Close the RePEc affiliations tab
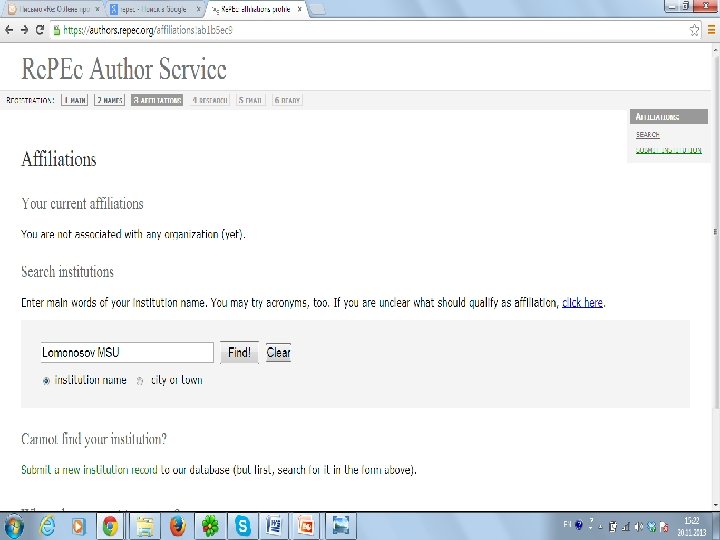This screenshot has width=720, height=540. pyautogui.click(x=299, y=9)
